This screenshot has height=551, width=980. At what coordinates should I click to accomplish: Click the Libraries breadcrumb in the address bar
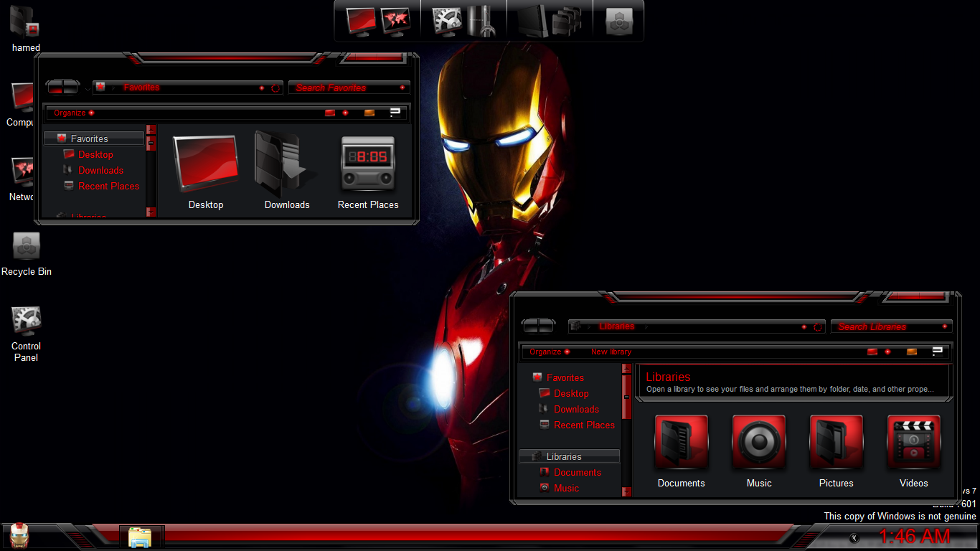tap(617, 326)
